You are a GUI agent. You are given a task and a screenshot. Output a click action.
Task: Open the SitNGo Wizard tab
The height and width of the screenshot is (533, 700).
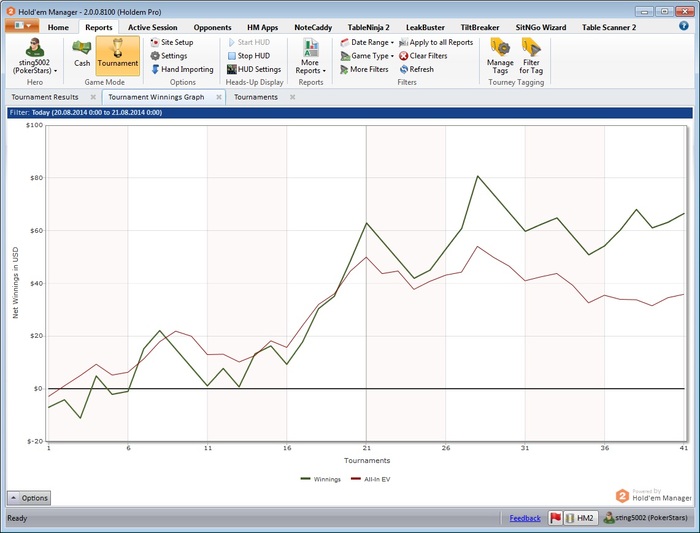(541, 27)
